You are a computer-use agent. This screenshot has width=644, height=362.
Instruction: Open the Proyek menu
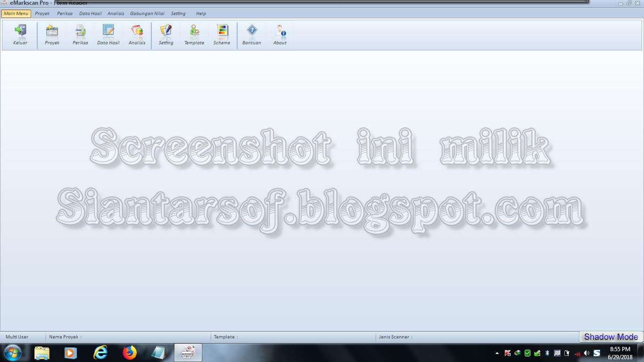(42, 14)
